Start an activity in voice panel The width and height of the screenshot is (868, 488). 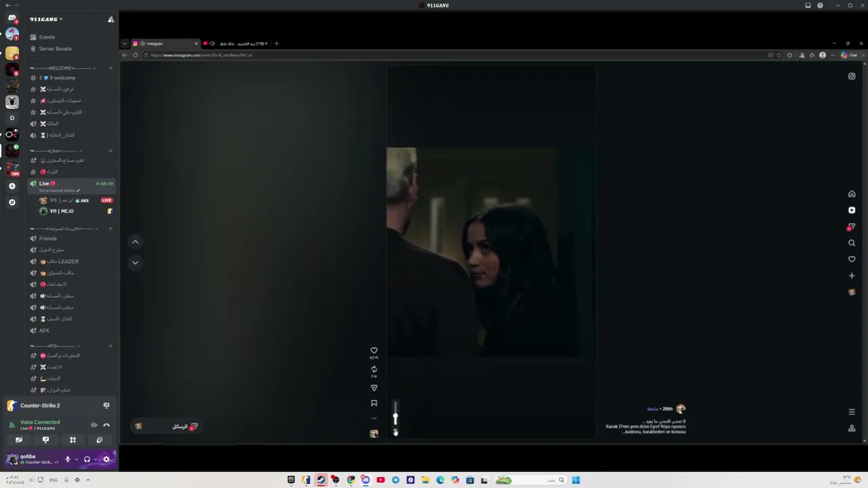(73, 440)
